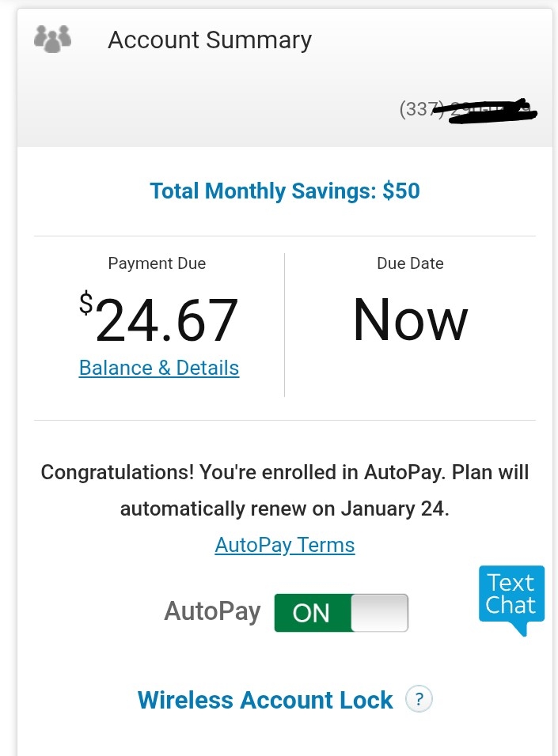Click the AutoPay label text

click(212, 611)
